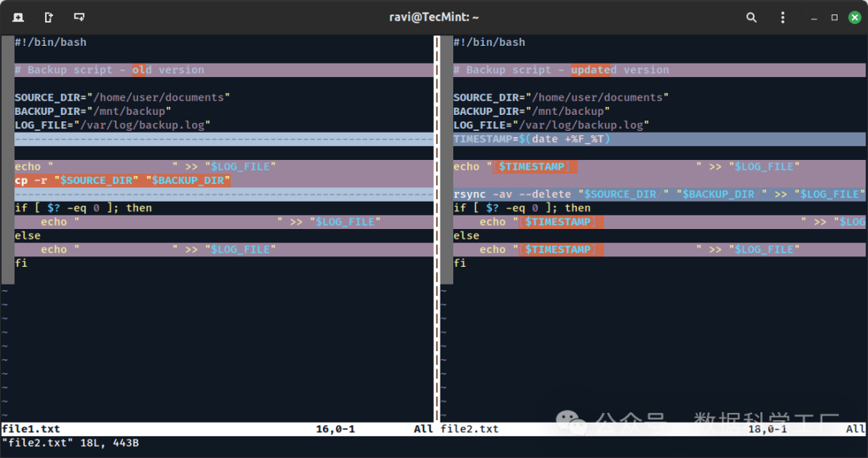Place cursor on the TIMESTAMP=$(date line
Screen dimensions: 868x458
532,139
